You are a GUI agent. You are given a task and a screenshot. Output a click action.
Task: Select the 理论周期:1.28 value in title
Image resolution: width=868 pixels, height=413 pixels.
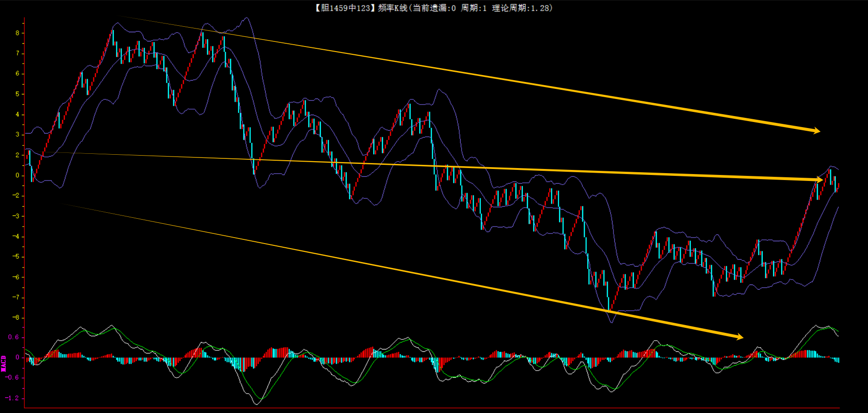pos(521,8)
